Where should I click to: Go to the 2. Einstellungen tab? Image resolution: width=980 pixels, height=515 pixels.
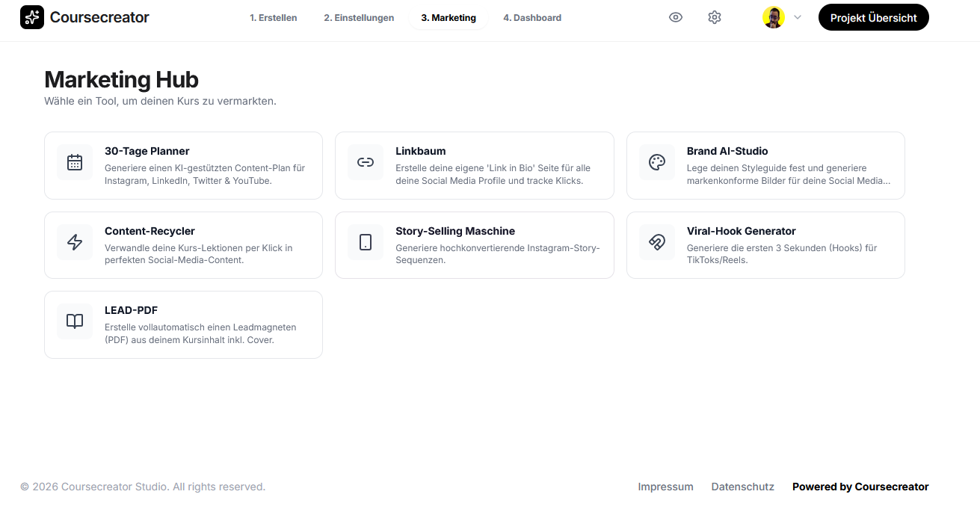(x=359, y=18)
